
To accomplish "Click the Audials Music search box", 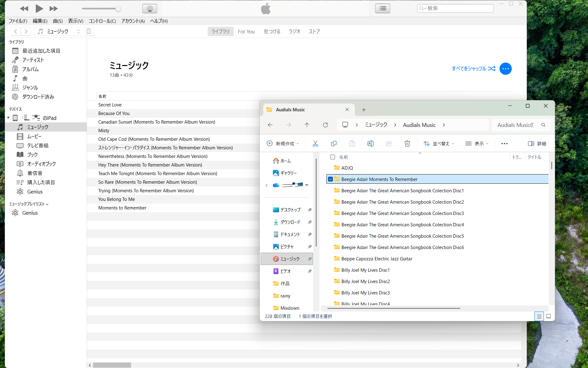I will pos(521,125).
